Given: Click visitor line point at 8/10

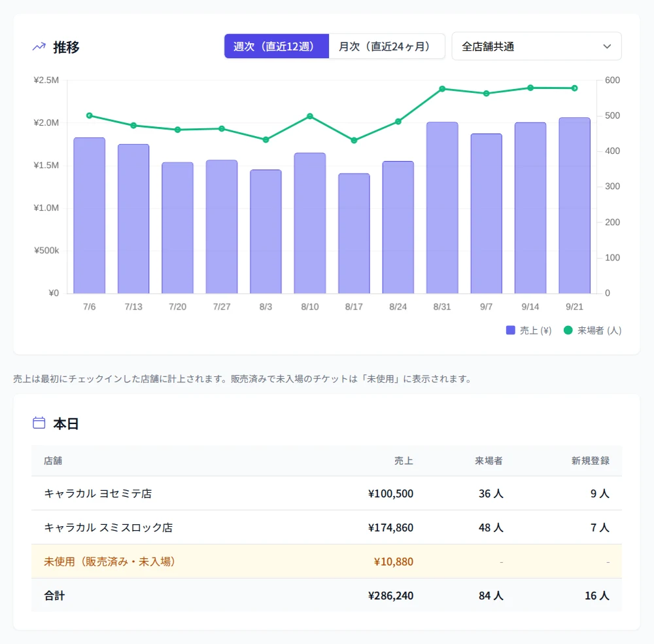Looking at the screenshot, I should (x=310, y=116).
